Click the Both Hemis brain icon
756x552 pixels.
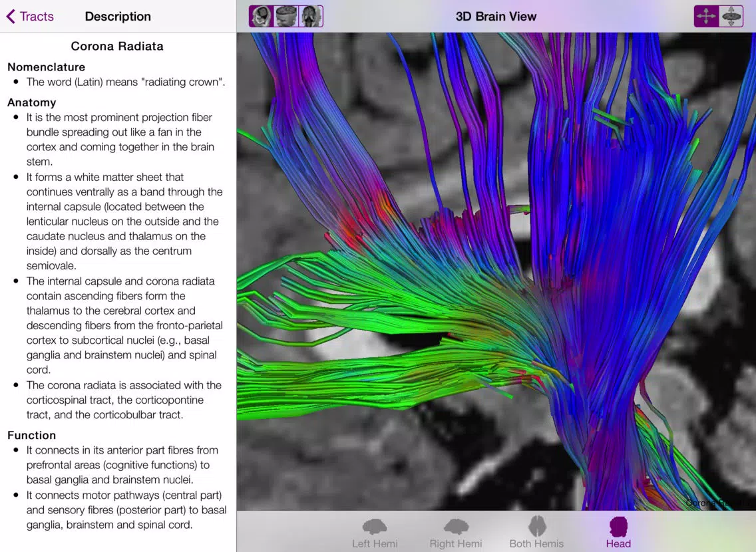(x=536, y=526)
